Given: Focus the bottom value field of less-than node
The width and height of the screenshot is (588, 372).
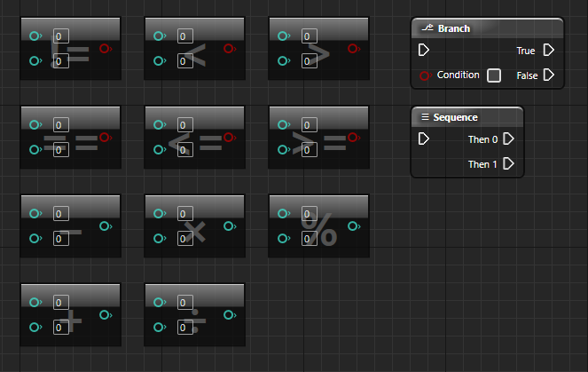Looking at the screenshot, I should coord(184,60).
